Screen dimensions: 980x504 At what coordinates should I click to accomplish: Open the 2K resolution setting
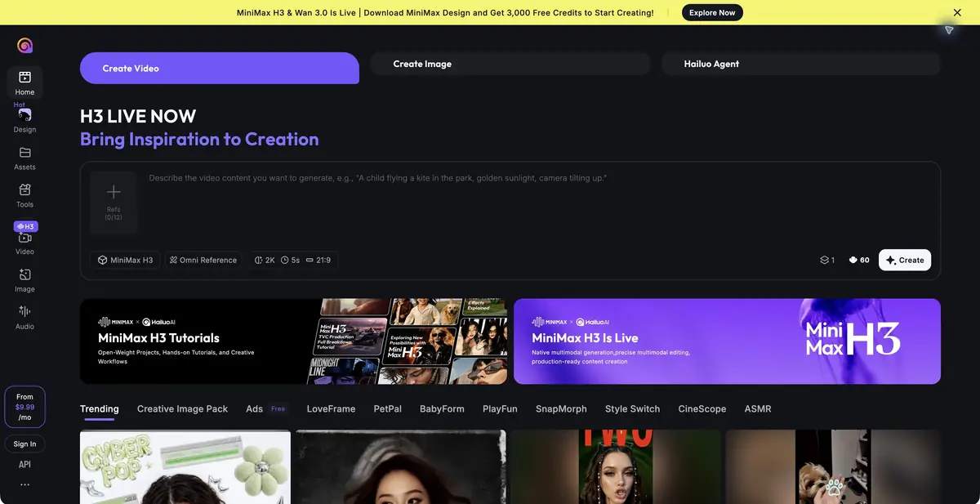pyautogui.click(x=265, y=260)
